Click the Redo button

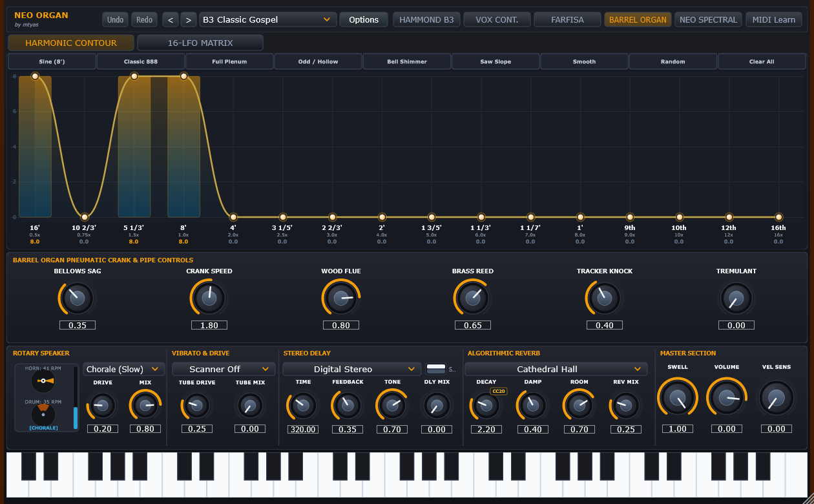(x=145, y=19)
